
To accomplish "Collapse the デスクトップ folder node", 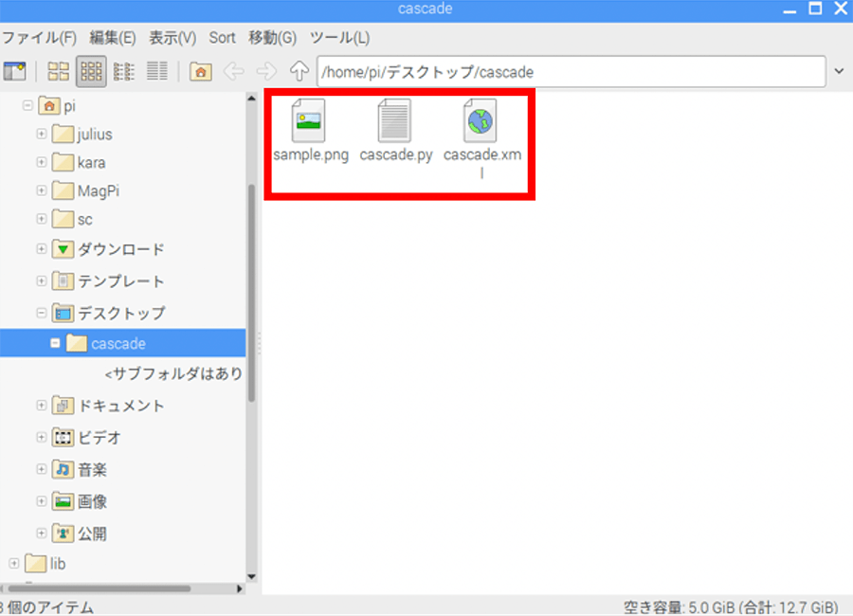I will pos(42,313).
